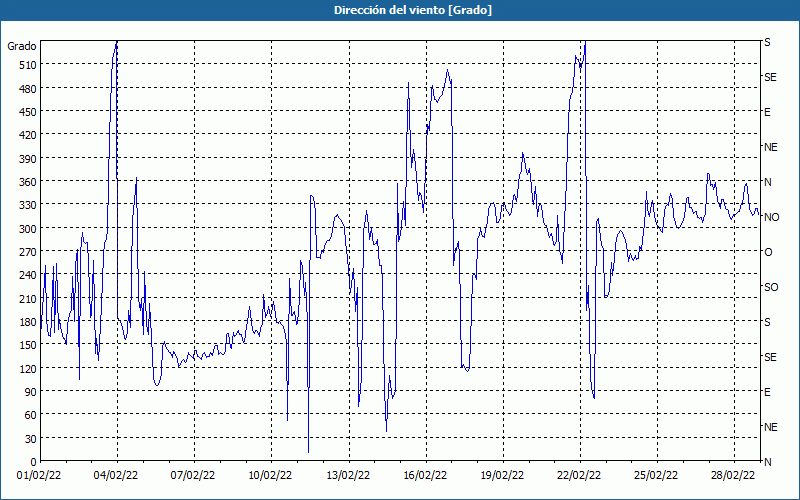This screenshot has width=800, height=500.
Task: Pick the 10/02/22 date label
Action: pos(270,476)
